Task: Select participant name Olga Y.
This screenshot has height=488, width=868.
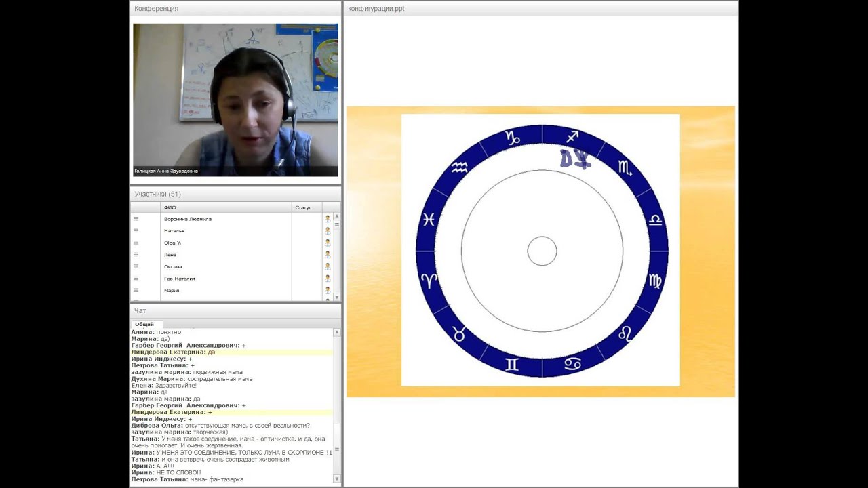Action: (x=172, y=243)
